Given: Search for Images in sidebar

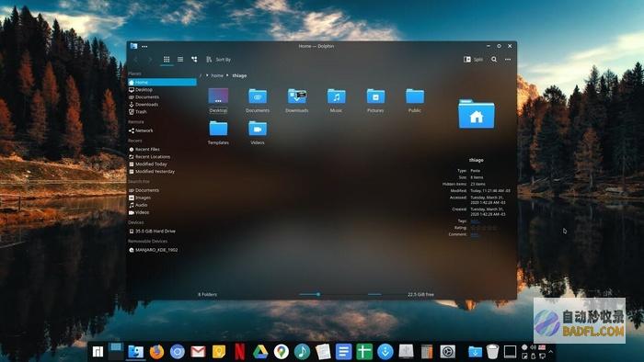Looking at the screenshot, I should click(140, 198).
